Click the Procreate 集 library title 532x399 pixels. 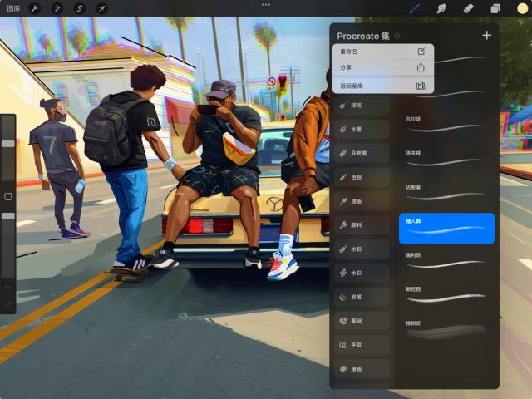[x=363, y=36]
